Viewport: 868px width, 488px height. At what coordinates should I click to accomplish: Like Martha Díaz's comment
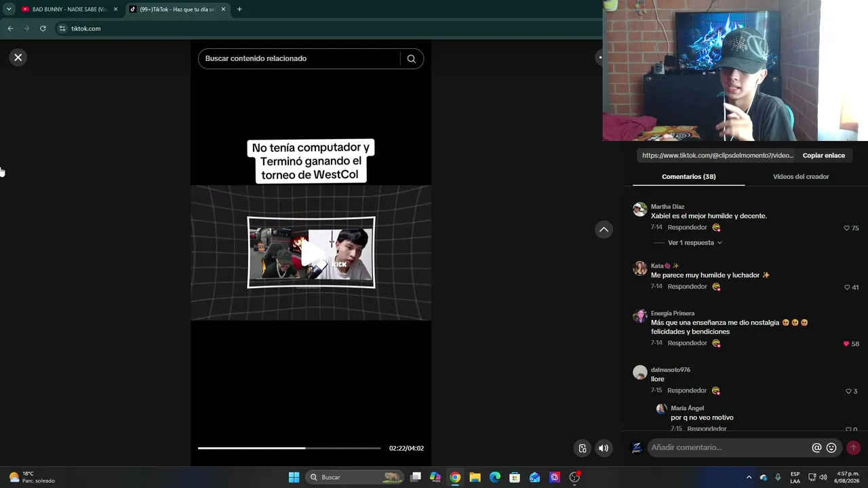[847, 228]
